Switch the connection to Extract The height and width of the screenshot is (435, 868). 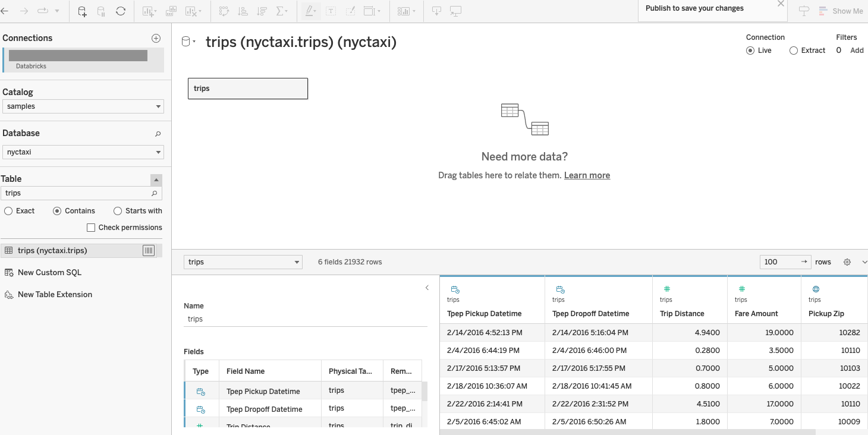coord(795,50)
